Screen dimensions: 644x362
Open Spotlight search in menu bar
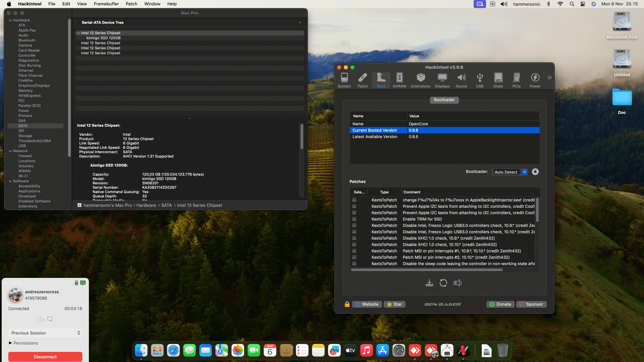coord(572,4)
